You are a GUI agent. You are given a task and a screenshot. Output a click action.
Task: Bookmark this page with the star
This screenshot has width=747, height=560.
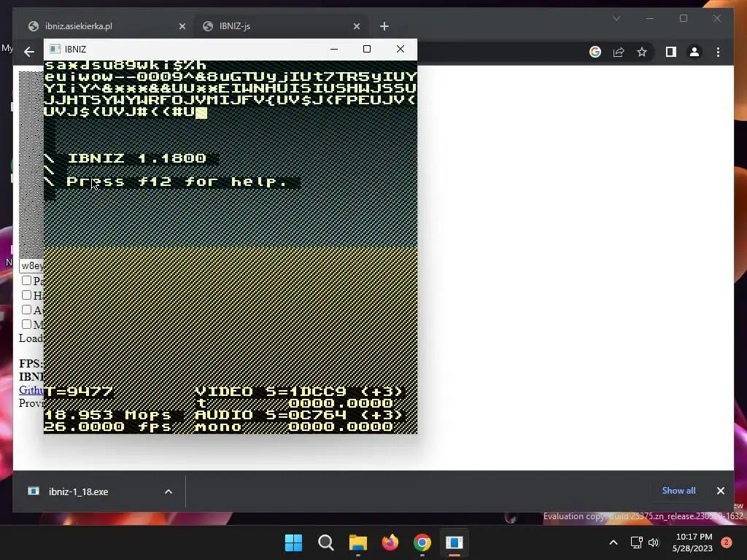(642, 52)
